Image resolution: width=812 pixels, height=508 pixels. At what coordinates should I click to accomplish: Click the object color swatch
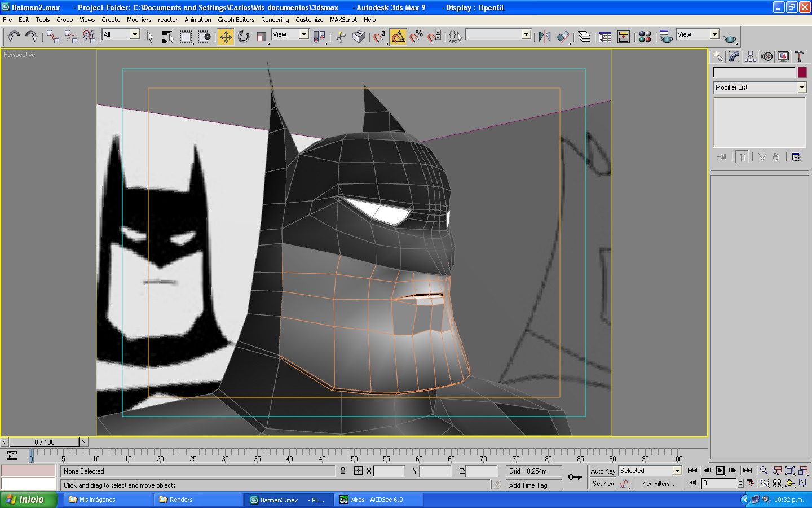coord(802,72)
